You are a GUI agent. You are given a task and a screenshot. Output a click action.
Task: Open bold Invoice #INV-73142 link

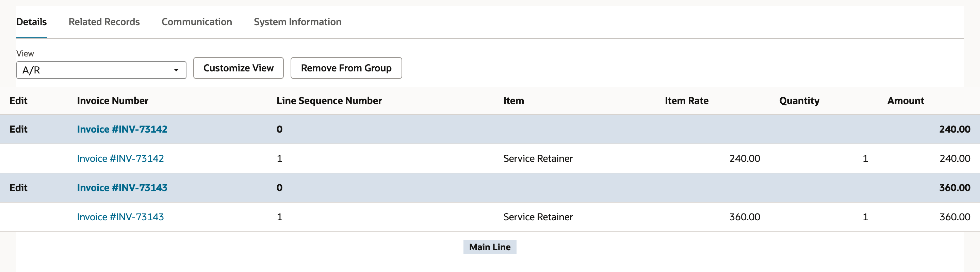122,129
